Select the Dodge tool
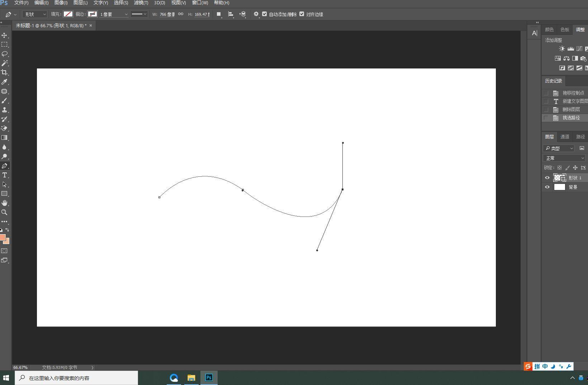The height and width of the screenshot is (385, 588). click(x=5, y=156)
